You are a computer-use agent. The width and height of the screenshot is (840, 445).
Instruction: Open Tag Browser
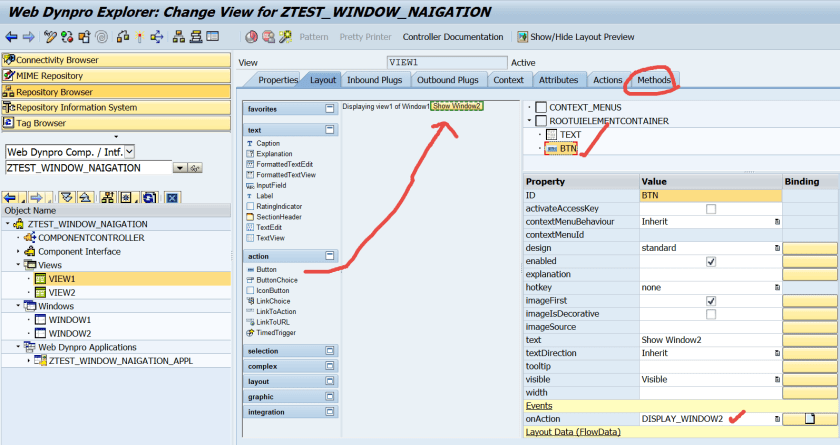pos(116,123)
